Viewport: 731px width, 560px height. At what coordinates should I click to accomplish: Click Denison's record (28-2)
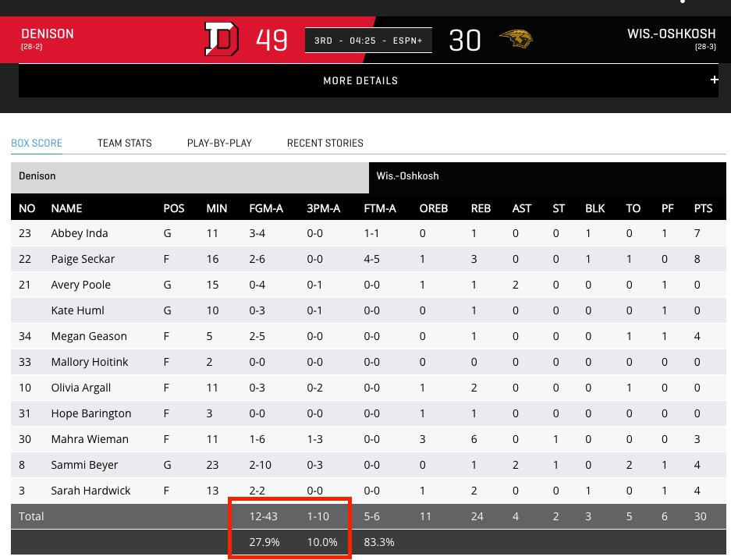pyautogui.click(x=32, y=47)
